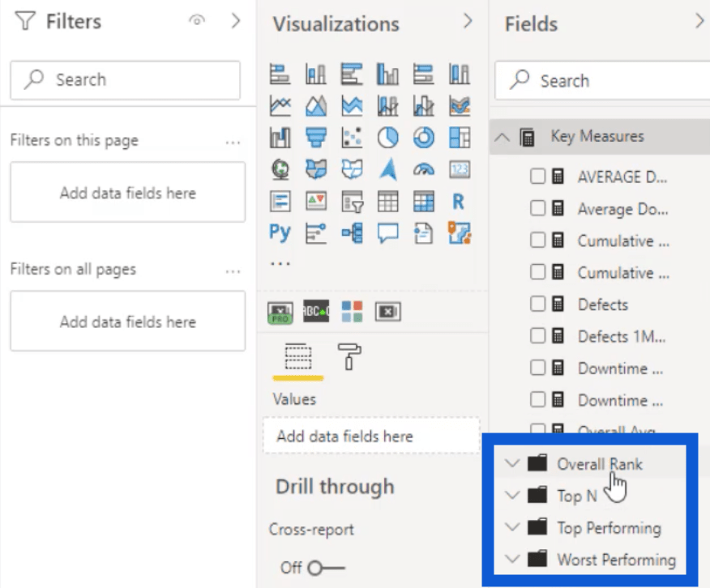Viewport: 710px width, 588px height.
Task: Open options for Filters on all pages
Action: coord(233,272)
